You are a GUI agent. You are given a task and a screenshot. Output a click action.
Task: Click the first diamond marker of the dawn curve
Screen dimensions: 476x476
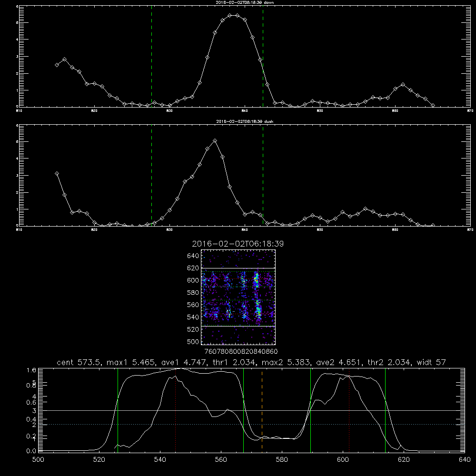[57, 65]
